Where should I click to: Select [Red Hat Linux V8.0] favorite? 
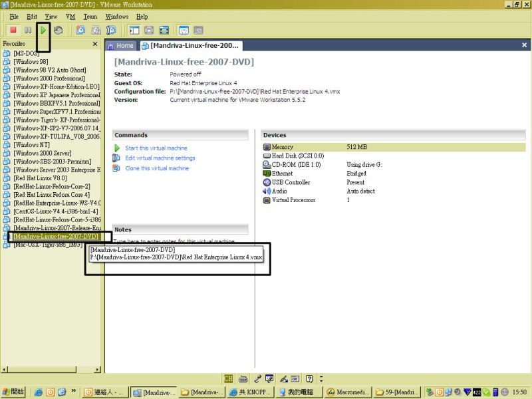tap(40, 178)
